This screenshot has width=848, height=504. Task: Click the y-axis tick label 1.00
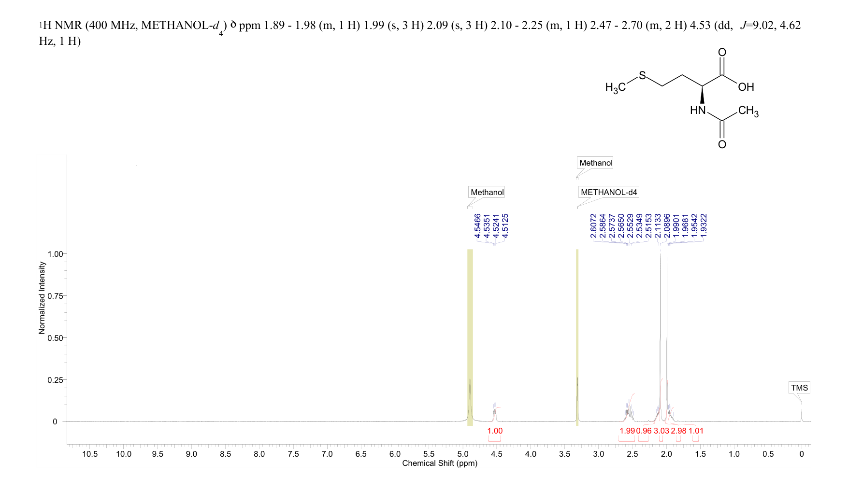click(55, 254)
